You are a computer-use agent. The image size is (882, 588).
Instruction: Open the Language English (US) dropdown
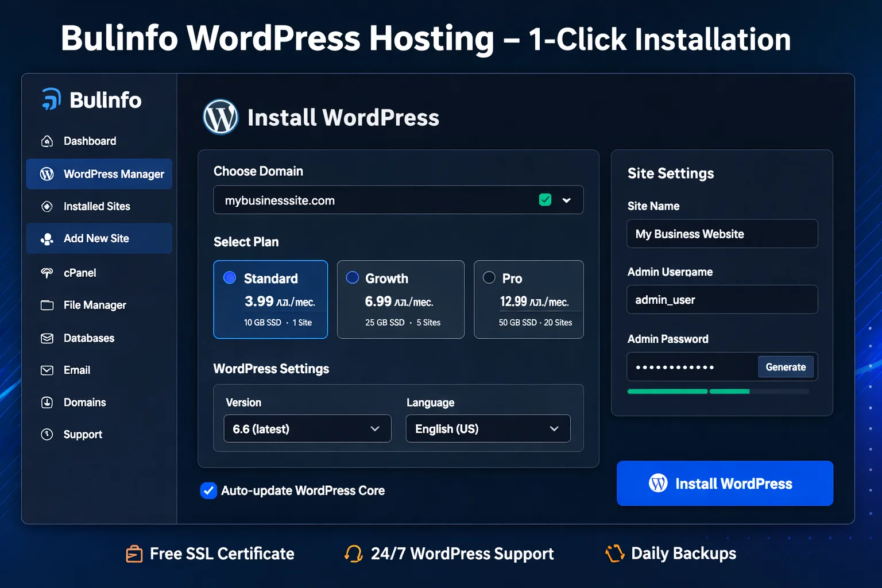pyautogui.click(x=488, y=429)
